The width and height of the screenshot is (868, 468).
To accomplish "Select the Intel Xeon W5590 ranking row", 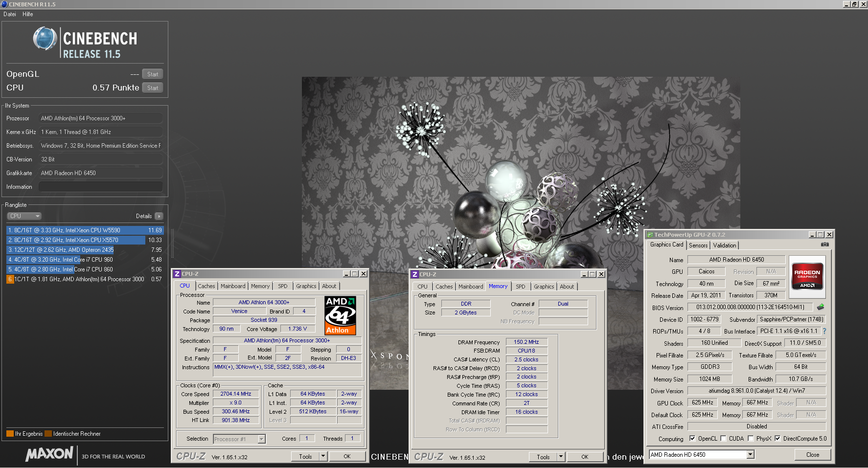I will 85,230.
